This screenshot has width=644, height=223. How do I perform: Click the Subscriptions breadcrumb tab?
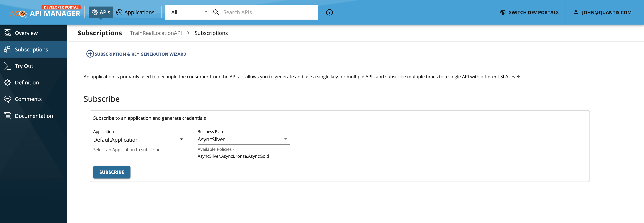point(211,32)
